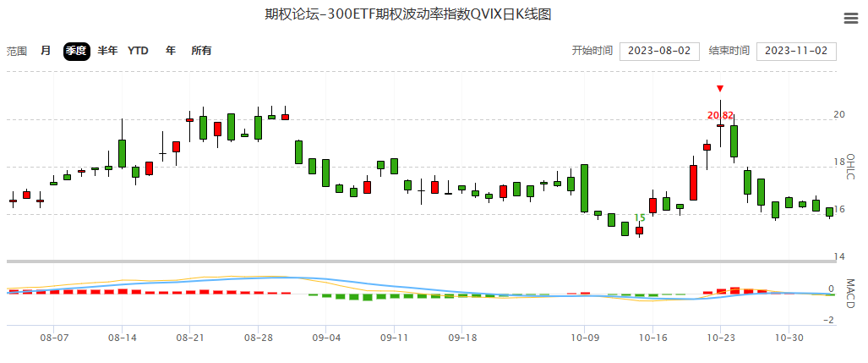Select the 半年 range button

coord(107,51)
